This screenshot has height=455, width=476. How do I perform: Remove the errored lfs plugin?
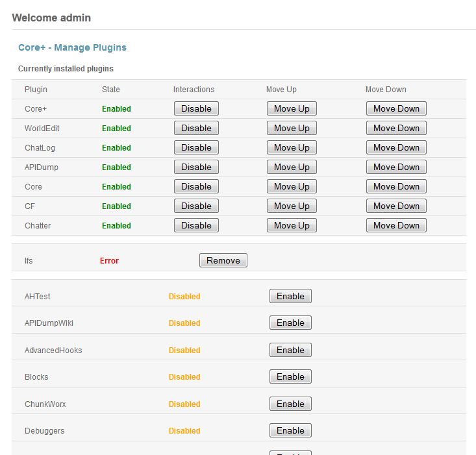[223, 260]
